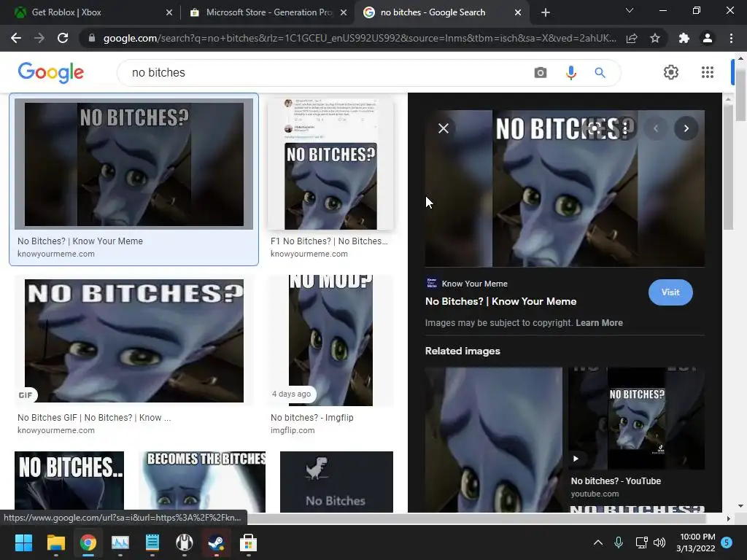
Task: Click the page vertical scrollbar thumb
Action: [740, 94]
